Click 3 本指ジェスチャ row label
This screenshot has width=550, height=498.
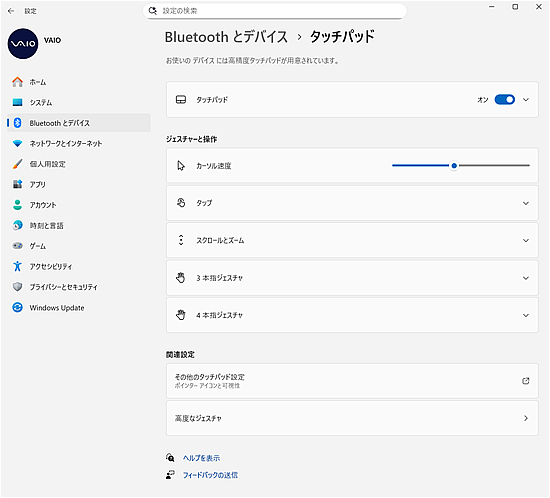click(x=220, y=278)
